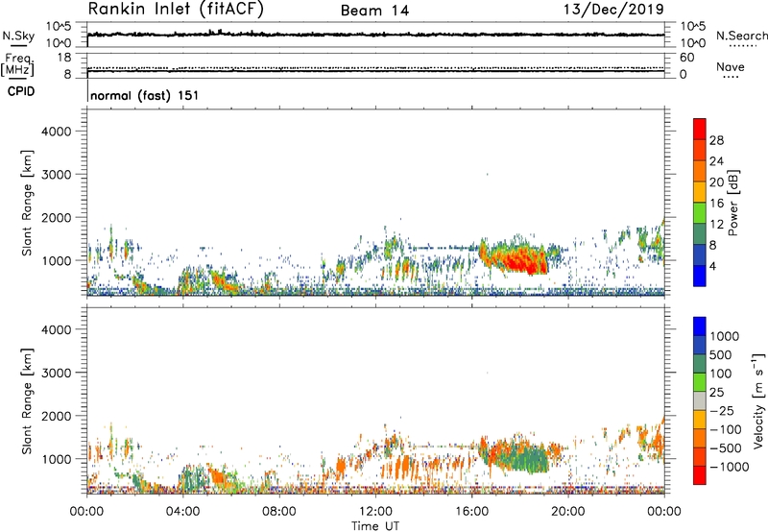Select the 'Beam 14' label
The width and height of the screenshot is (768, 532).
point(374,11)
